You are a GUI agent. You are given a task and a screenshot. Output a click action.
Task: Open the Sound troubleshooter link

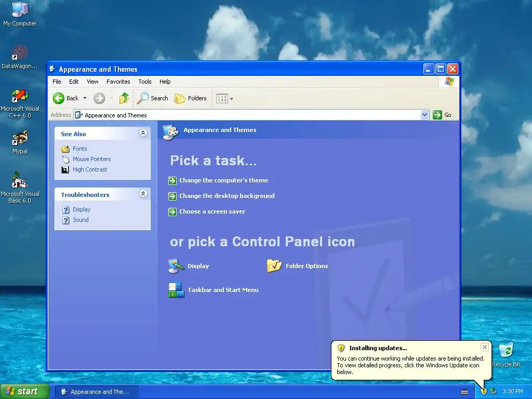pos(81,220)
